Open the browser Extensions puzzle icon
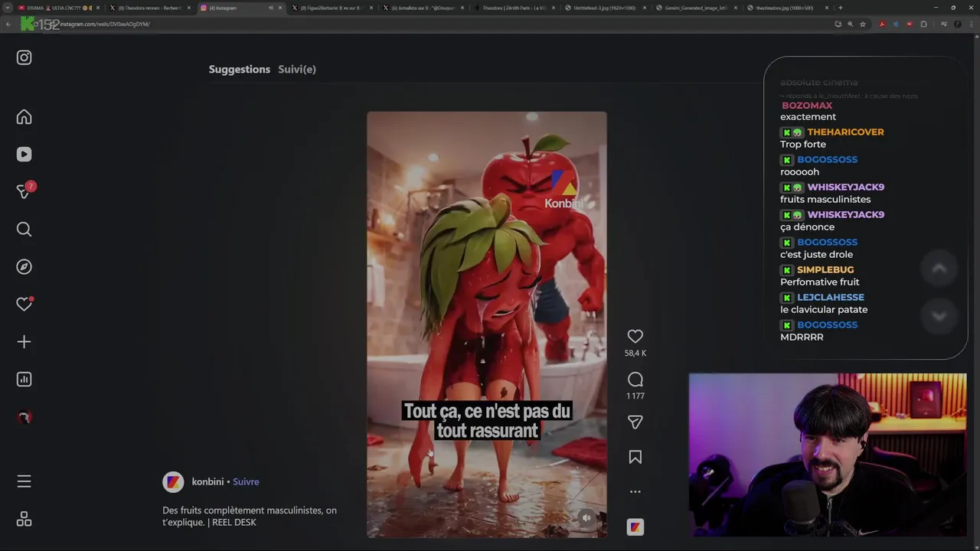 tap(923, 24)
